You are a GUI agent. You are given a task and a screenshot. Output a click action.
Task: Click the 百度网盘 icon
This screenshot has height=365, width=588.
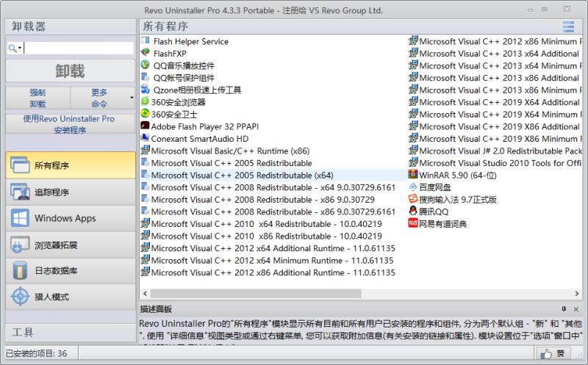coord(413,187)
